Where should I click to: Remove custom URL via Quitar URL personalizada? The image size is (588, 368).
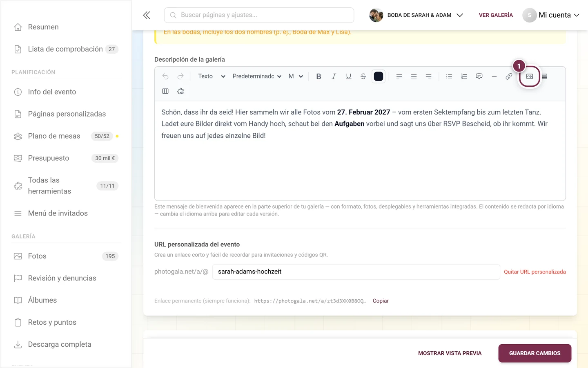coord(535,272)
